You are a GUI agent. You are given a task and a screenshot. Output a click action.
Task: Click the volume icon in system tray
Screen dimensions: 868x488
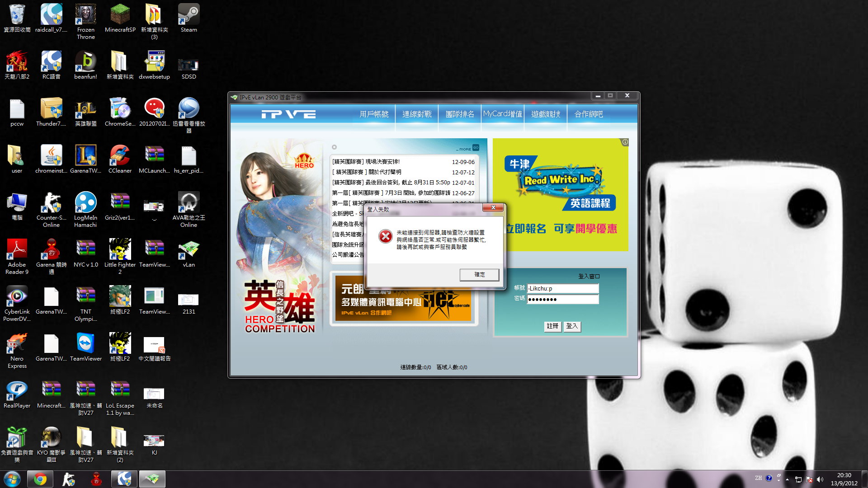(x=820, y=479)
